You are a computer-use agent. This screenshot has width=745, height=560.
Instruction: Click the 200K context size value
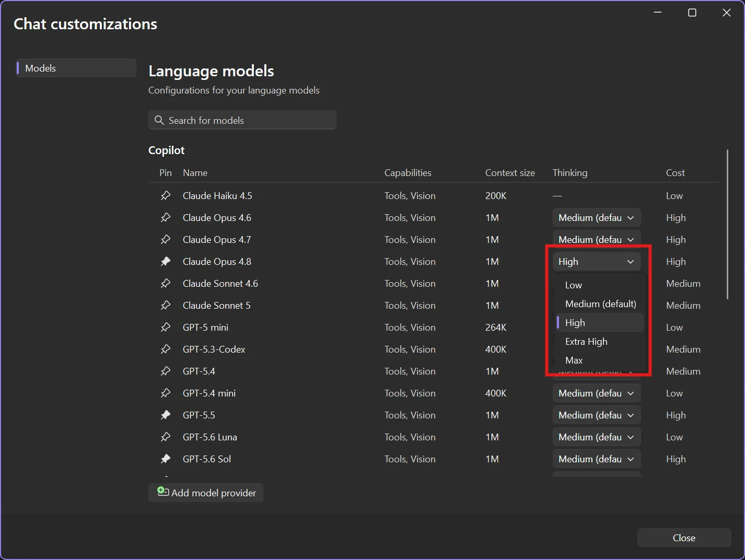(496, 196)
